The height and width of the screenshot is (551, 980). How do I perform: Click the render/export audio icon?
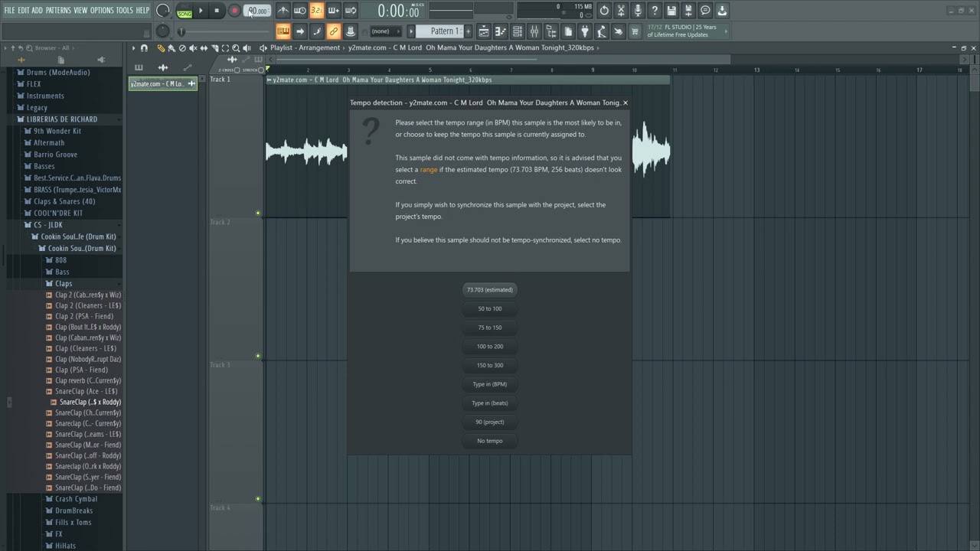coord(688,11)
